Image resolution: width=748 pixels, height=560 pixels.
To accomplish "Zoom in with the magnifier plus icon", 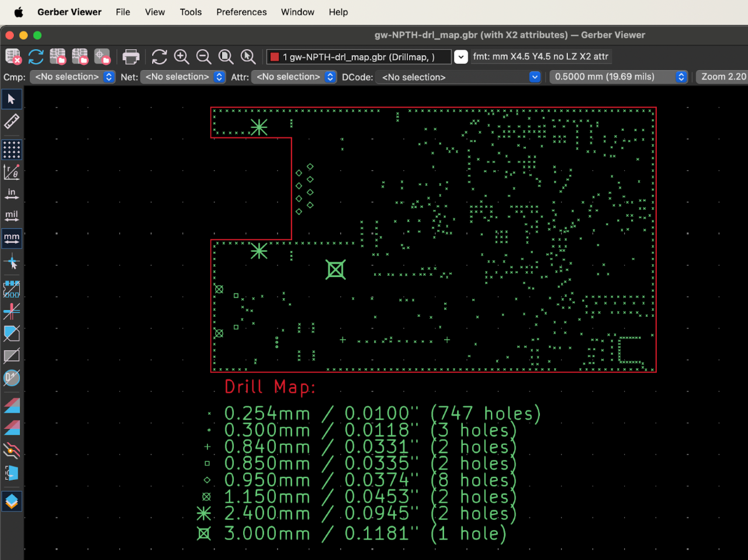I will 182,57.
